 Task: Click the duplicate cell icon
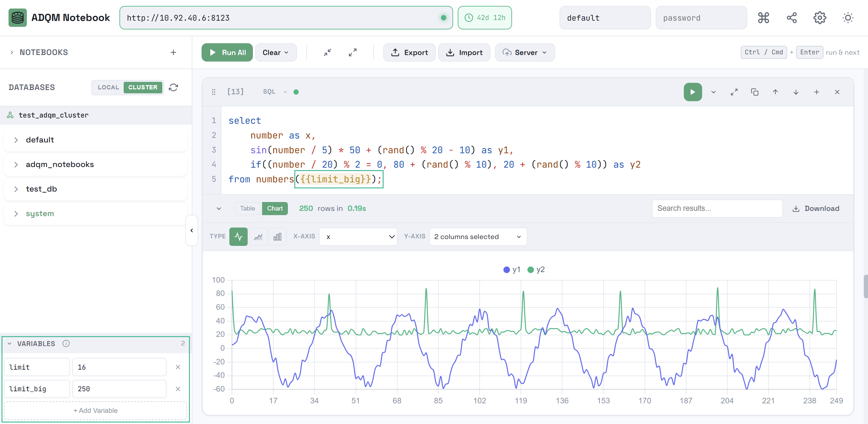pos(754,92)
